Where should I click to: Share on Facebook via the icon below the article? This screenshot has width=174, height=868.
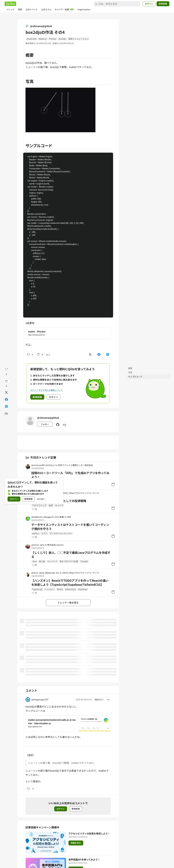click(99, 354)
